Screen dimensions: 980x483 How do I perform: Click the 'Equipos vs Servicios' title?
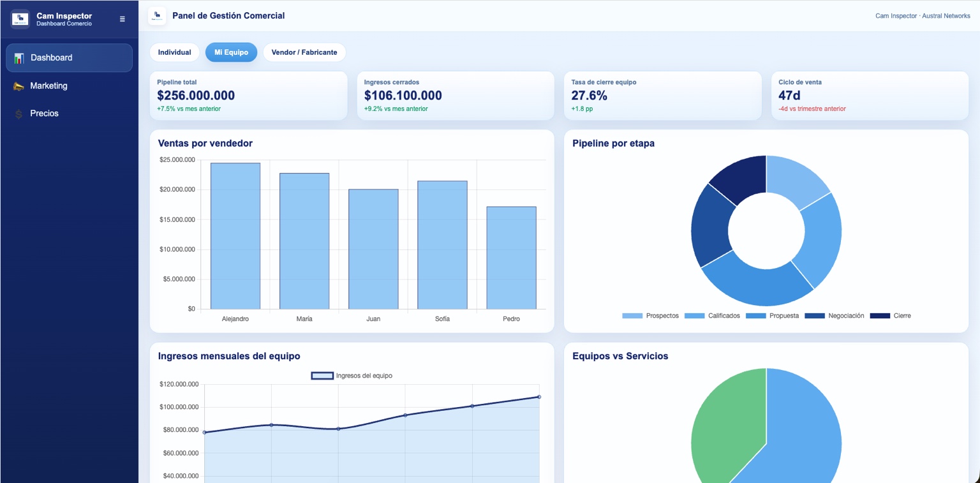[x=620, y=356]
